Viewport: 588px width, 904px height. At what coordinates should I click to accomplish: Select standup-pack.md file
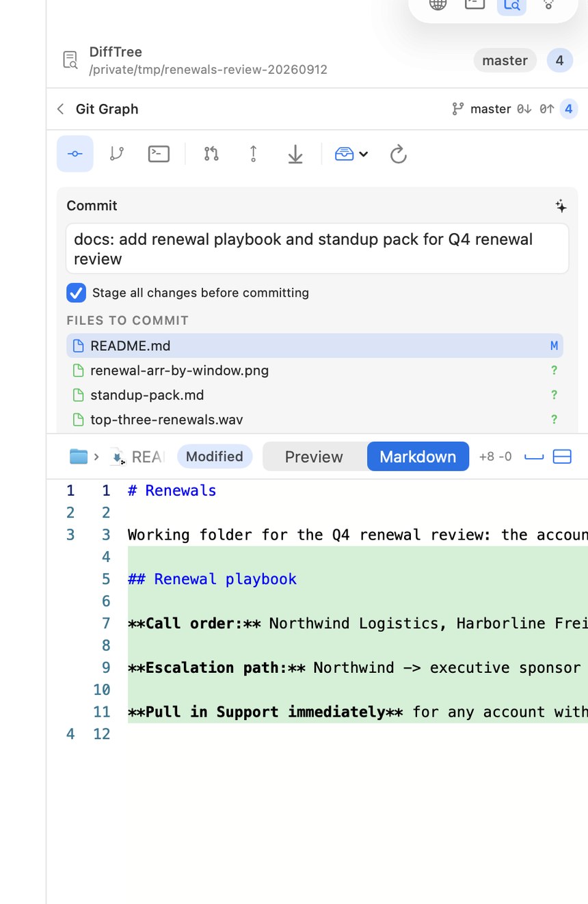pos(315,395)
